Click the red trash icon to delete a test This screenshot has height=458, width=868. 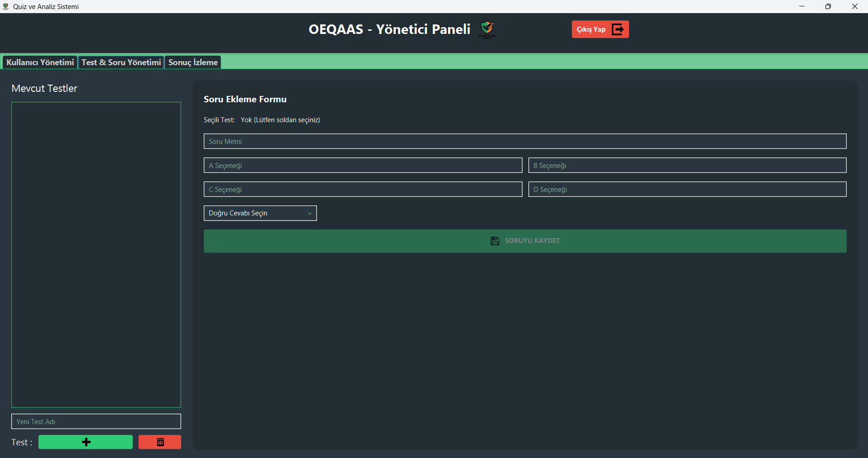pyautogui.click(x=160, y=442)
